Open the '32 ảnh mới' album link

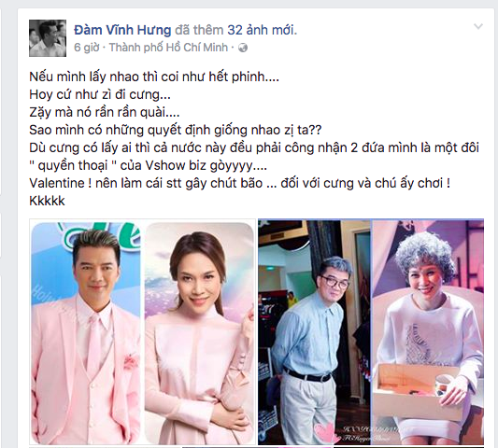pos(262,30)
